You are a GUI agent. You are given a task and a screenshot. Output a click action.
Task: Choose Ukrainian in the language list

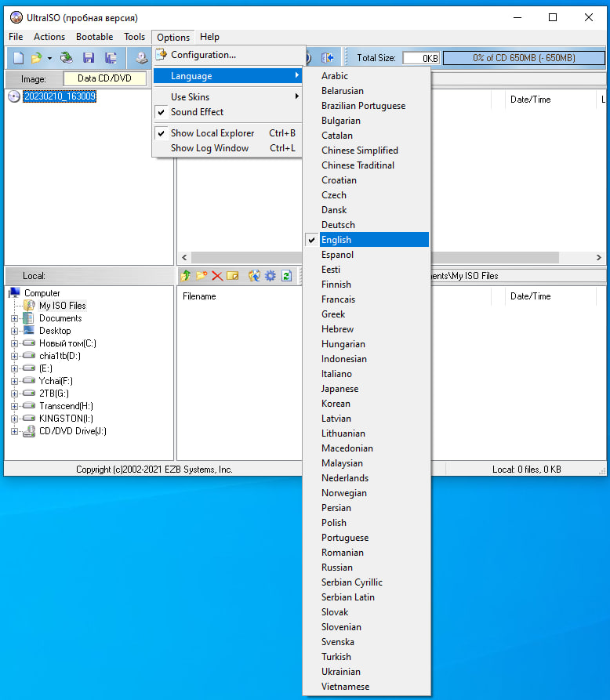click(367, 672)
